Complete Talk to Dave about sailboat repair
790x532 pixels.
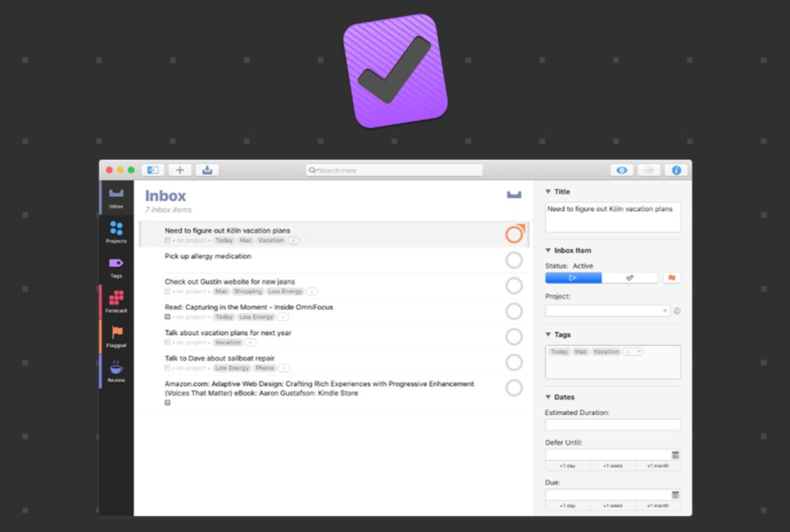(x=514, y=362)
